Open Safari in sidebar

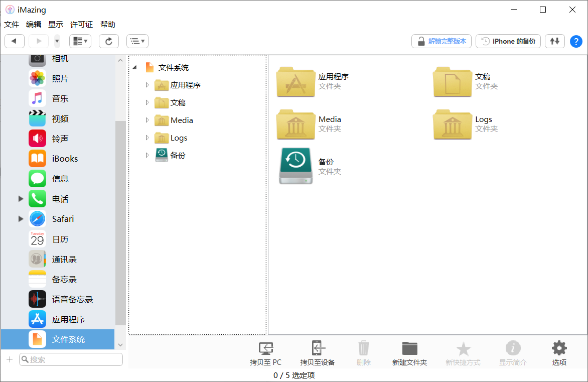pos(58,219)
